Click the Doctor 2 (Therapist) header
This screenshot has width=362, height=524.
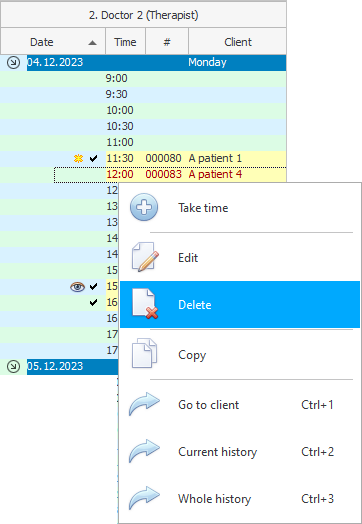(143, 15)
